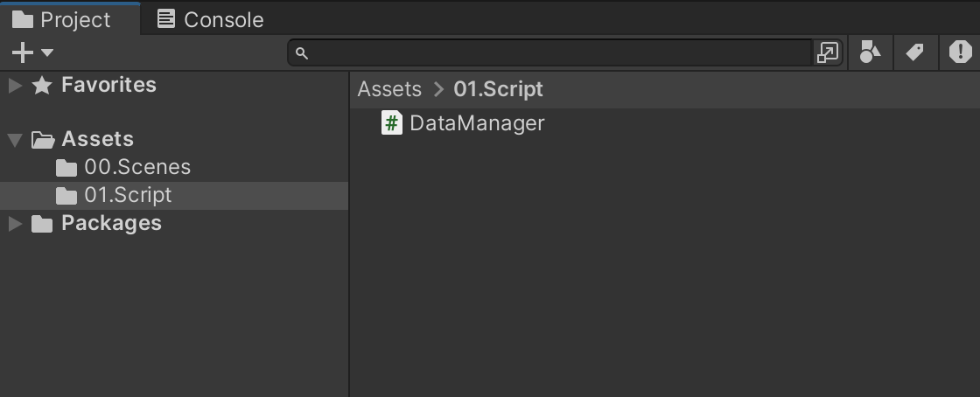The width and height of the screenshot is (980, 397).
Task: Click the Search by Import Log Type icon
Action: tap(960, 52)
